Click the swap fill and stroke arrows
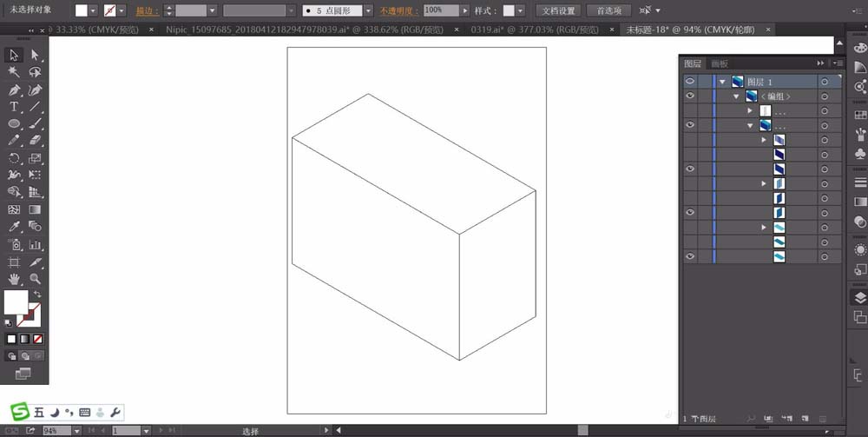 tap(37, 295)
